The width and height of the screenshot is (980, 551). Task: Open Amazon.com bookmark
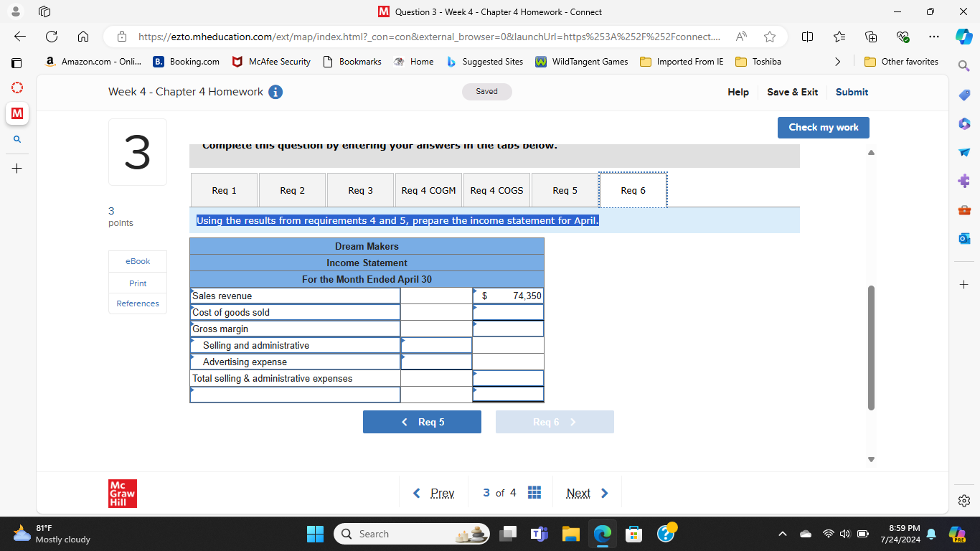[x=93, y=62]
